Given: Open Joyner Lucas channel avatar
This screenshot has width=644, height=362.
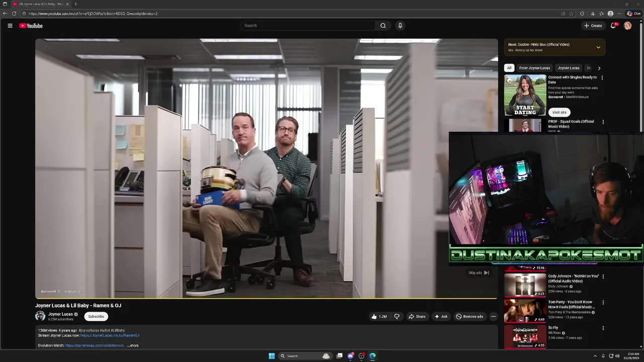Looking at the screenshot, I should click(40, 316).
